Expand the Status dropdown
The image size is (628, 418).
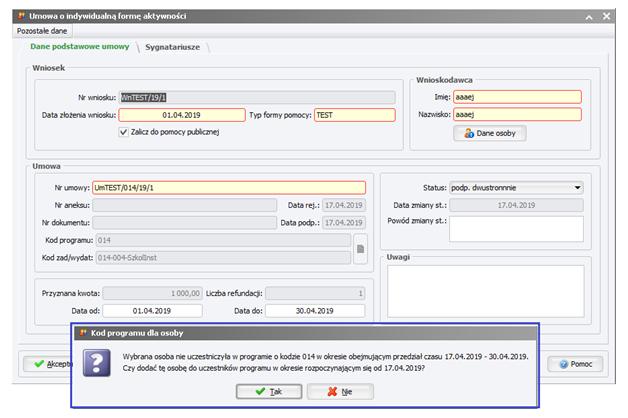(x=577, y=187)
